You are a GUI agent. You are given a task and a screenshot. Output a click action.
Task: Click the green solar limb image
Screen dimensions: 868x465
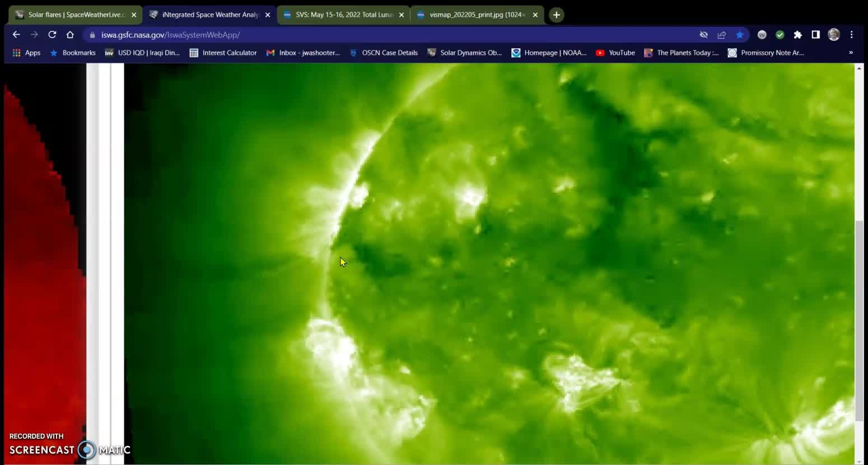click(489, 263)
